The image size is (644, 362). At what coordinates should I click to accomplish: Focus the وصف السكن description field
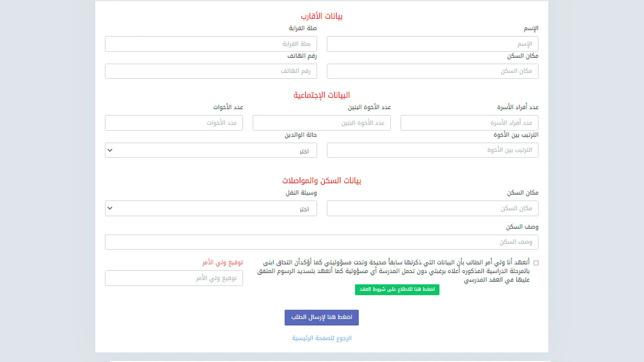click(x=321, y=242)
